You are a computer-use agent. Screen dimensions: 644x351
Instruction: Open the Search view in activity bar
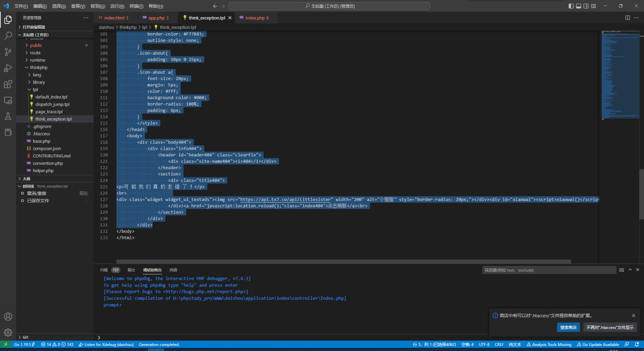(x=8, y=36)
